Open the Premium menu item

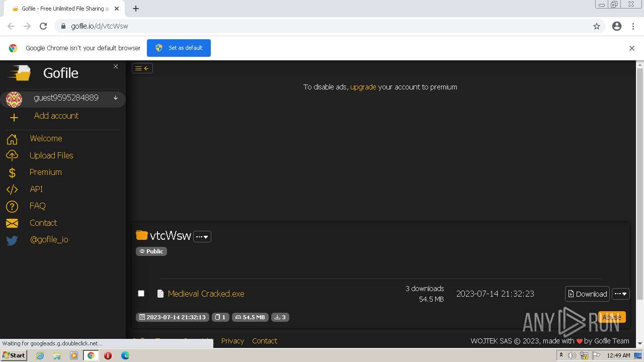pyautogui.click(x=46, y=172)
